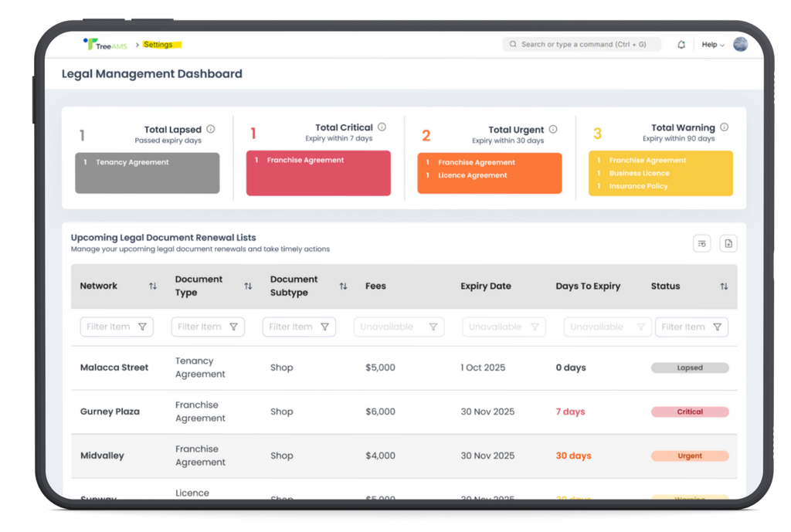Expand the Help menu
This screenshot has height=532, width=791.
[711, 44]
